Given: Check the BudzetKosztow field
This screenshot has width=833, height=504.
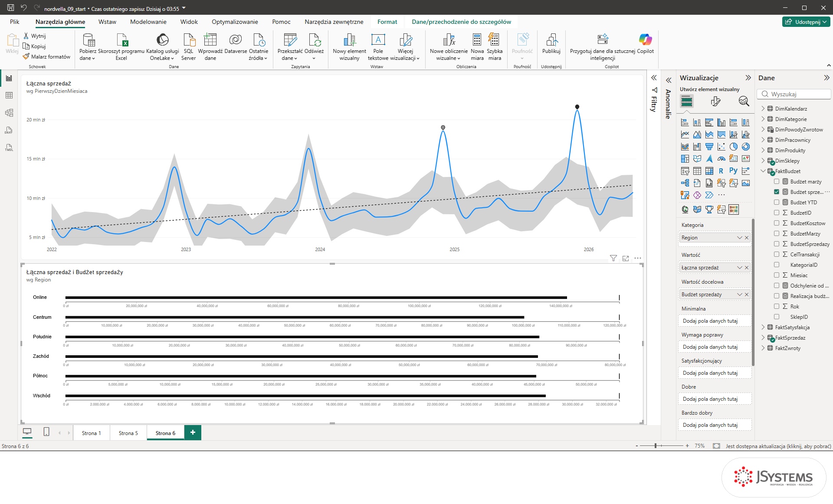Looking at the screenshot, I should (777, 223).
